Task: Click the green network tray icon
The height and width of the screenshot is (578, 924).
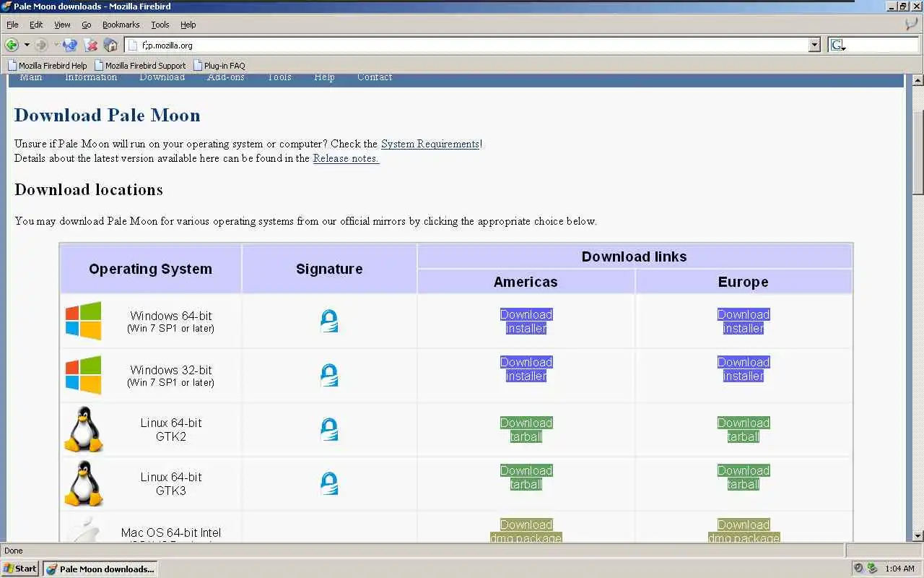Action: tap(872, 569)
